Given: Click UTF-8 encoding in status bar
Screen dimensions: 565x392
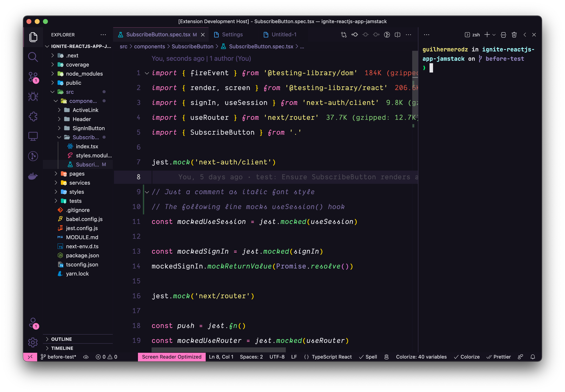Looking at the screenshot, I should pos(277,357).
